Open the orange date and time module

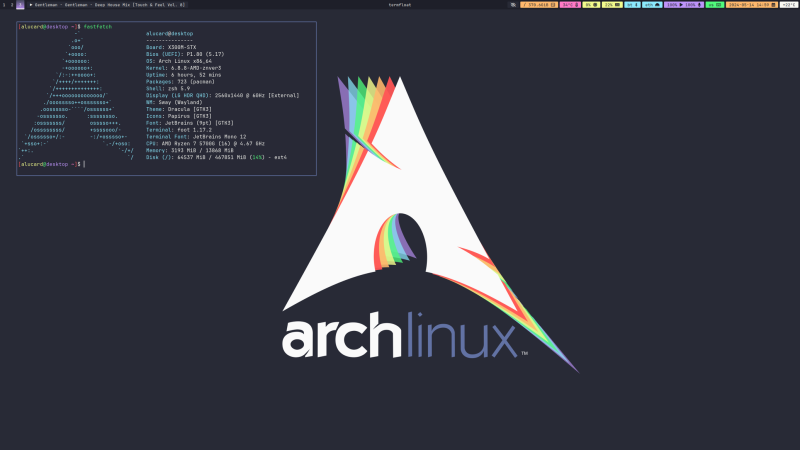point(752,5)
